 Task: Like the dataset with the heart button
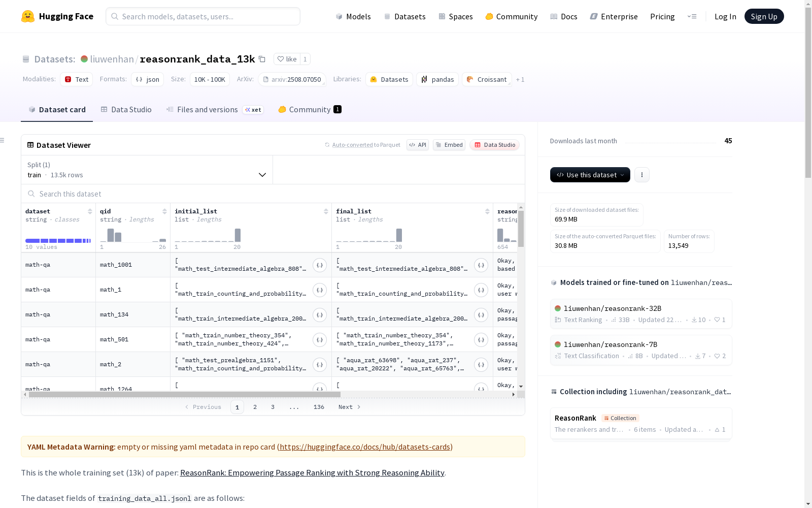tap(287, 59)
